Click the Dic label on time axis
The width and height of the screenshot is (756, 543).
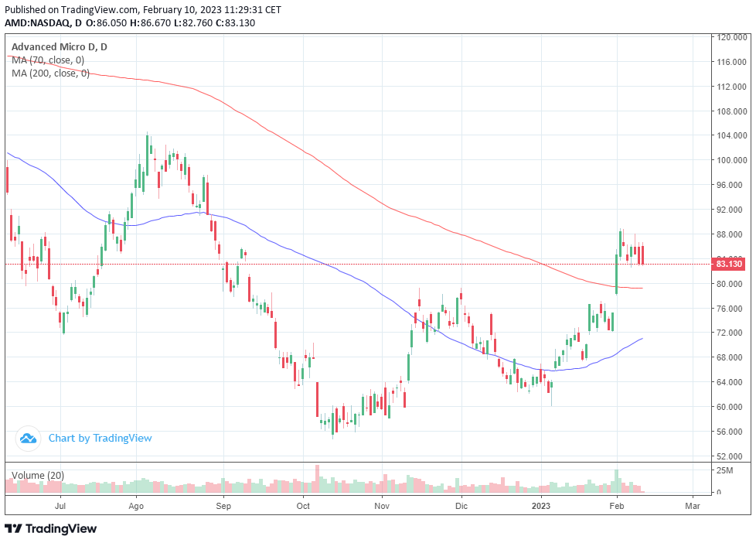461,506
